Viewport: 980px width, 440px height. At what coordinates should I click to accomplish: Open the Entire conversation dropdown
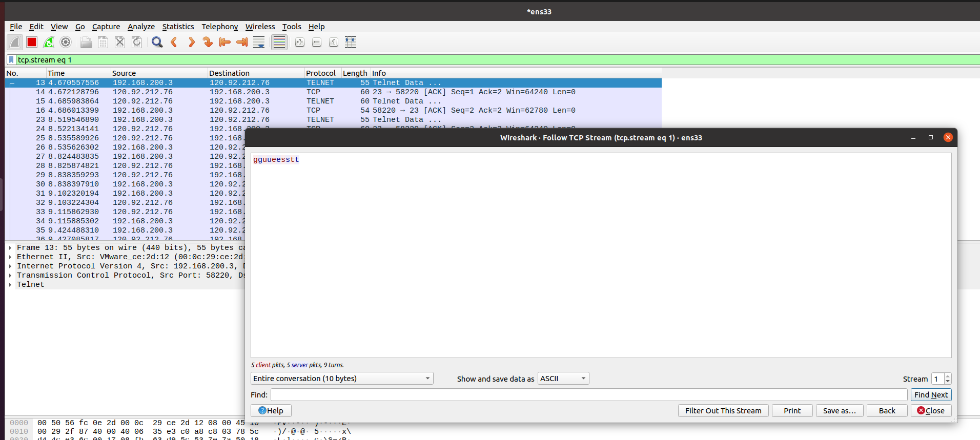click(342, 379)
